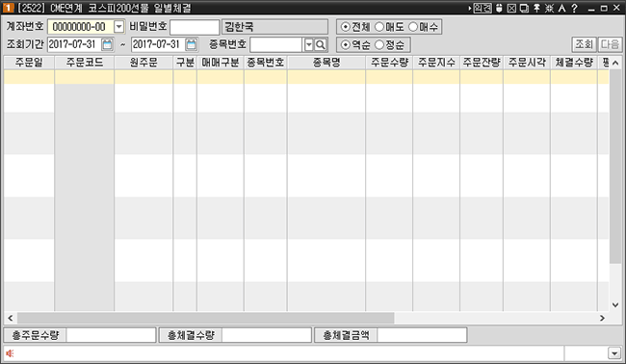Screen dimensions: 626x364
Task: Click the pin icon in the title bar
Action: [536, 8]
